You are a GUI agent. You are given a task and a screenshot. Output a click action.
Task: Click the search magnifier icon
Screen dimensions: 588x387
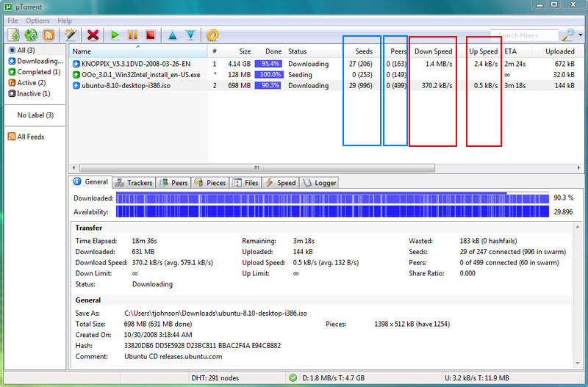click(x=567, y=35)
